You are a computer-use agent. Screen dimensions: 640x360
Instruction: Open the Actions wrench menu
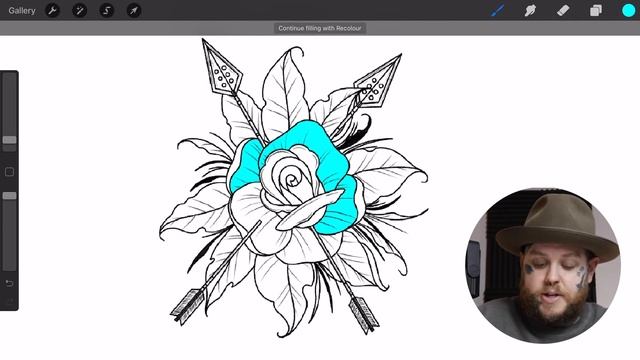tap(52, 11)
